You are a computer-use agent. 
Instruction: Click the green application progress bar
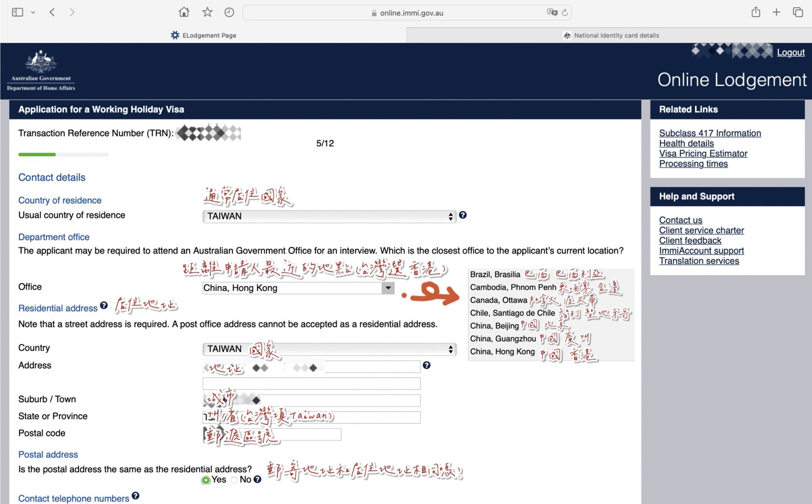point(37,155)
